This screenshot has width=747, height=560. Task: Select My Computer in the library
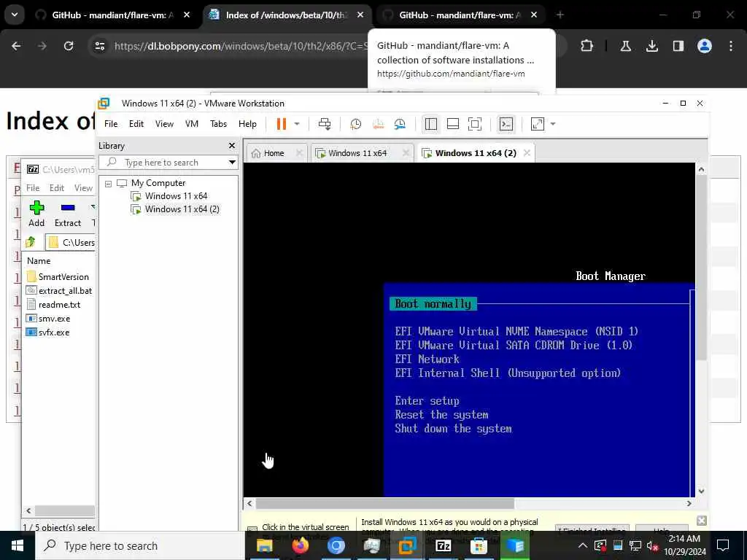pos(158,183)
